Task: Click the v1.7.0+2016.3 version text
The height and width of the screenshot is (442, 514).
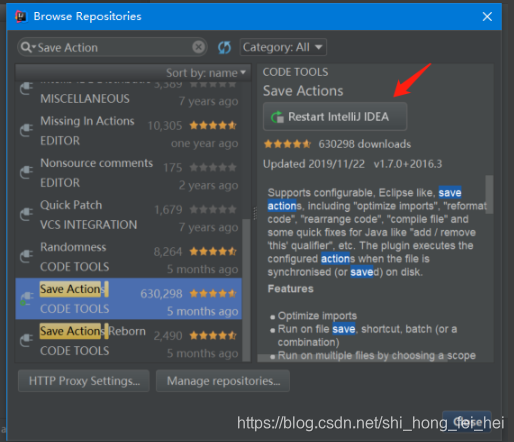Action: pyautogui.click(x=408, y=164)
